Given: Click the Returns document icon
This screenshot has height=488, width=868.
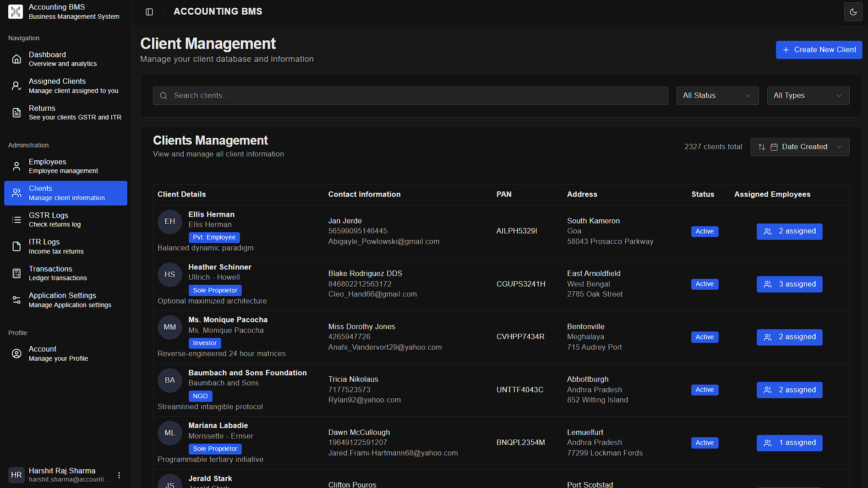Looking at the screenshot, I should (x=16, y=112).
